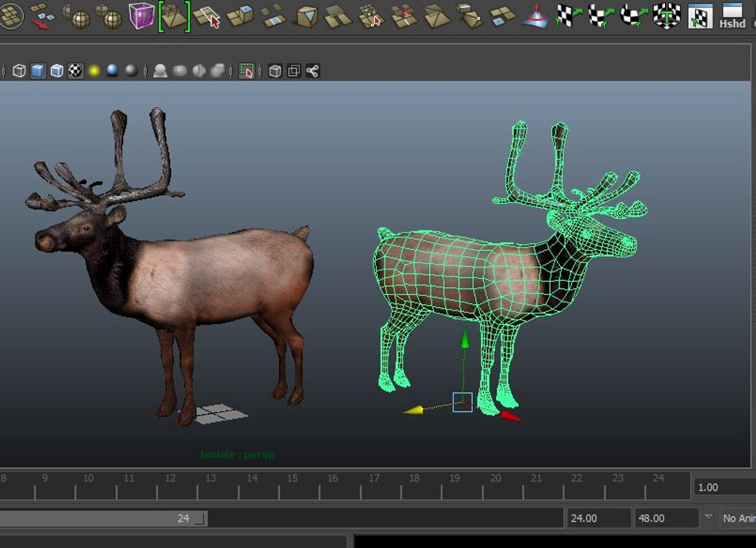Toggle Wireframe on Shaded cube icon
Viewport: 756px width, 548px height.
click(57, 71)
